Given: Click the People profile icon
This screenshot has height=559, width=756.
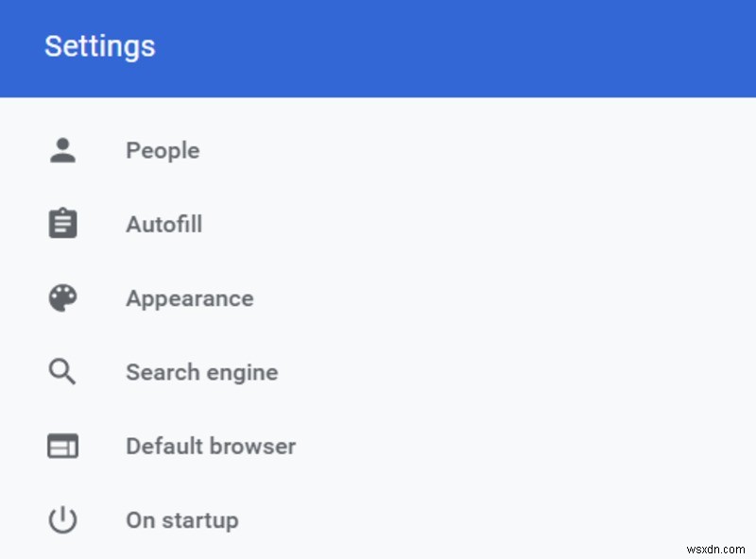Looking at the screenshot, I should click(x=61, y=149).
